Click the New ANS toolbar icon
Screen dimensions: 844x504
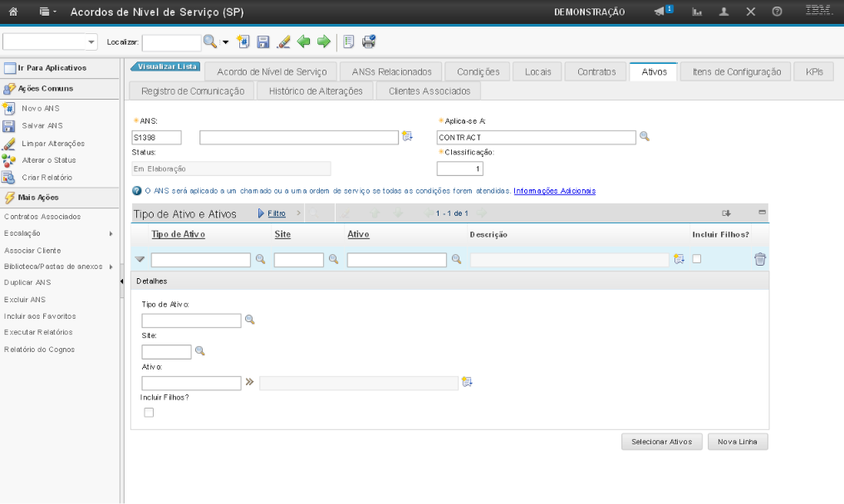[243, 42]
